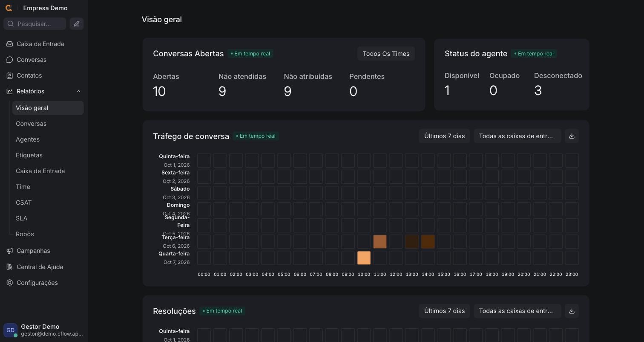Click the Empresa Demo account name
The width and height of the screenshot is (644, 342).
click(45, 8)
